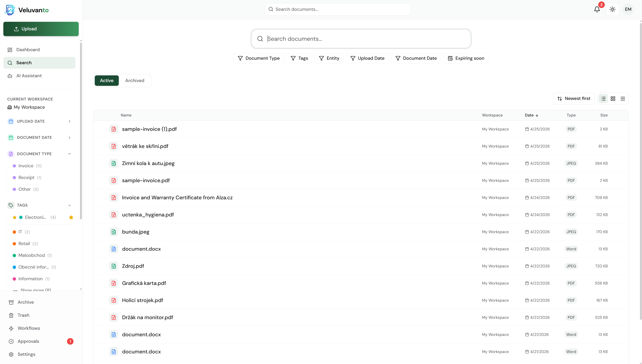This screenshot has height=364, width=642.
Task: Toggle the favorite star on Electronics tag
Action: pyautogui.click(x=71, y=218)
